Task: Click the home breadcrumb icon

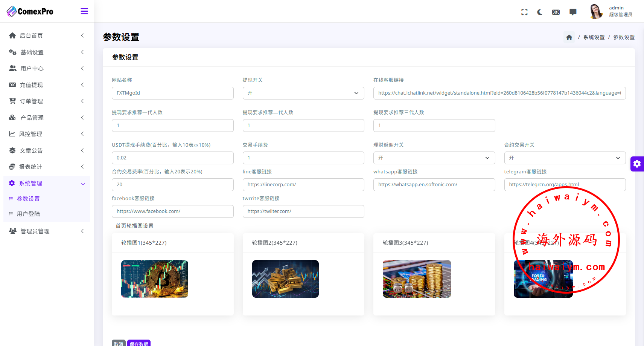Action: tap(569, 37)
